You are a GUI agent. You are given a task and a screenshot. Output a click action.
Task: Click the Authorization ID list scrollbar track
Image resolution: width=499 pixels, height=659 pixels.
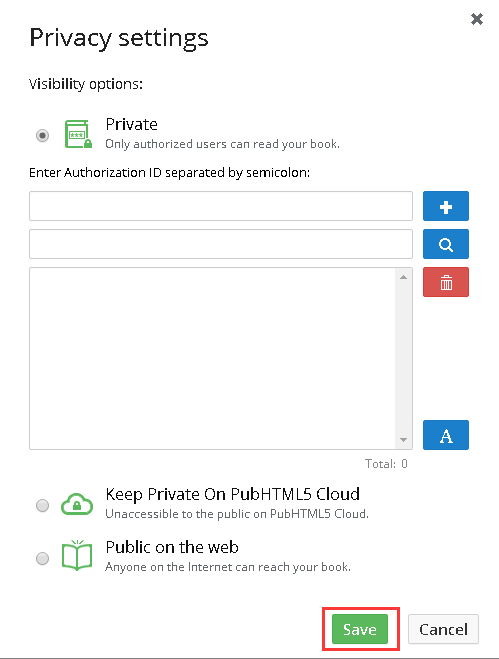click(x=404, y=358)
